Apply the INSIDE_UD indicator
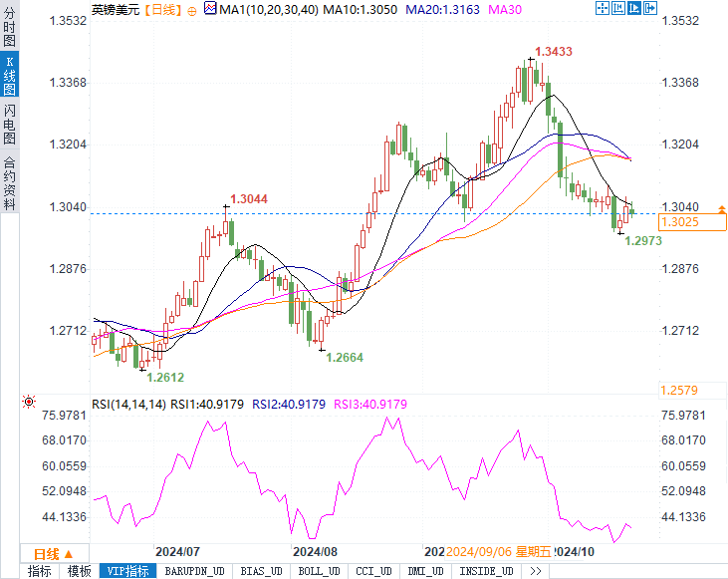Image resolution: width=728 pixels, height=579 pixels. [x=486, y=571]
